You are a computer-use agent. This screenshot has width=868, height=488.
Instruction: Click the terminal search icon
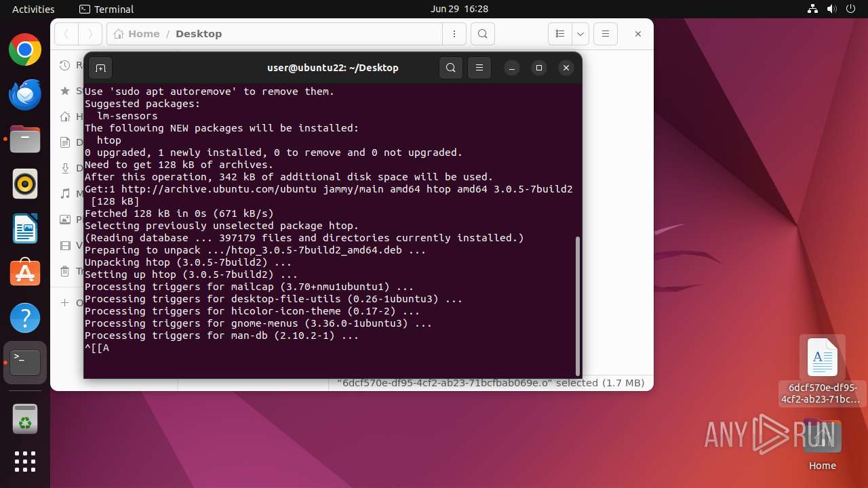click(451, 68)
